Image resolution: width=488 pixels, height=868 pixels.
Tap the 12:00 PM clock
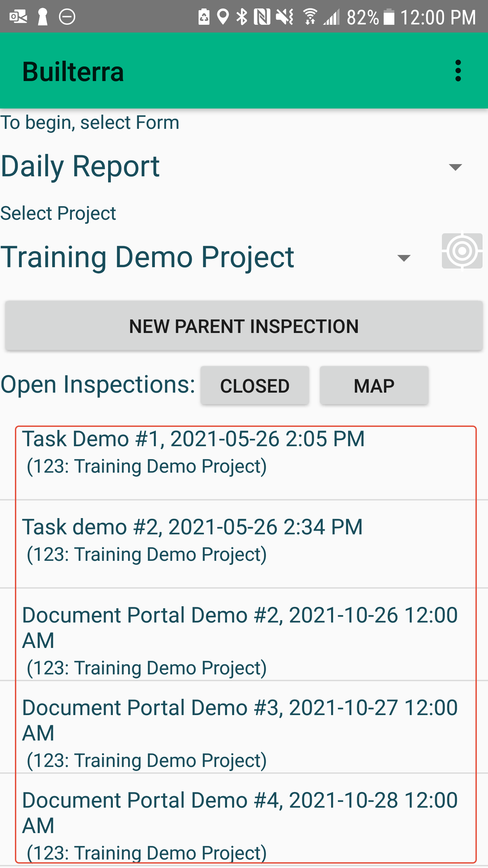[438, 17]
